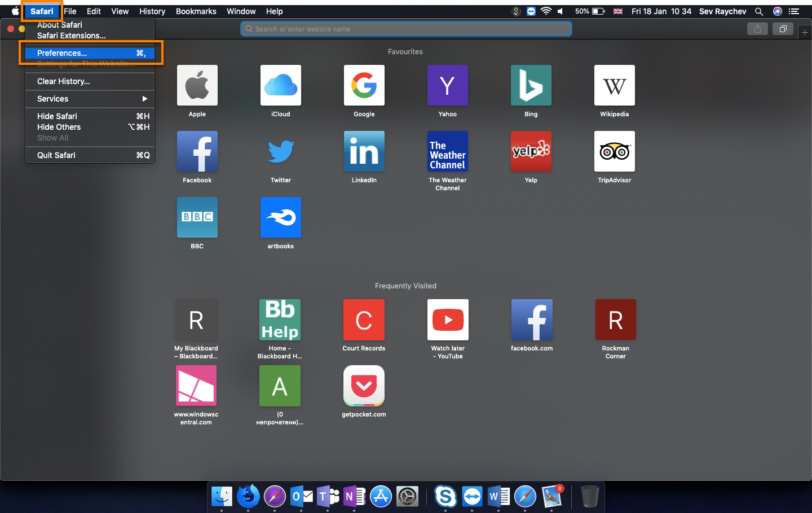Image resolution: width=812 pixels, height=513 pixels.
Task: Open the File menu
Action: [70, 11]
